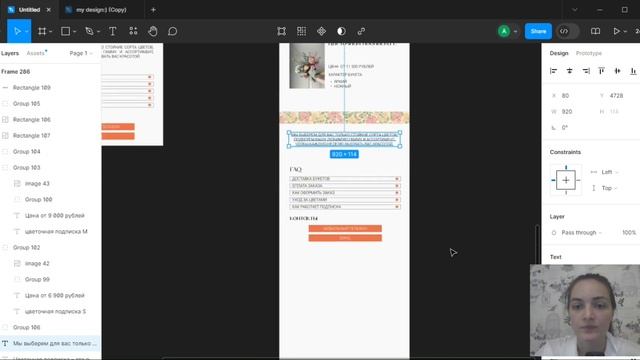640x360 pixels.
Task: Align horizontal centers icon
Action: tap(569, 71)
